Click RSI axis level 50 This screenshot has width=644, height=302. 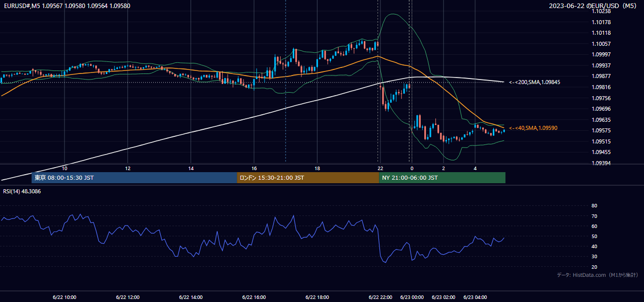594,236
